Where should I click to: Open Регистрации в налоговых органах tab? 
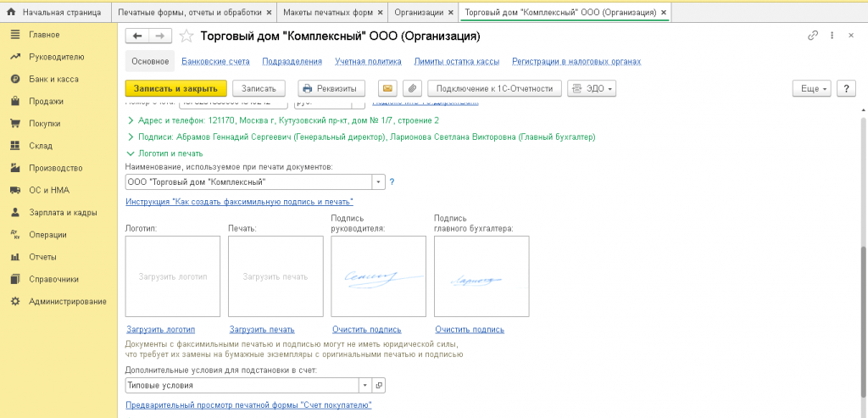pos(576,61)
